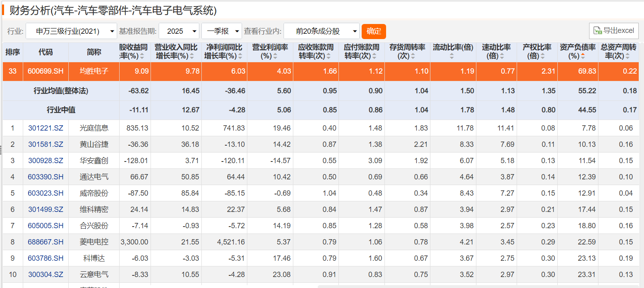The image size is (644, 288).
Task: Sort by 营业利润率 arrow icon
Action: [x=275, y=56]
